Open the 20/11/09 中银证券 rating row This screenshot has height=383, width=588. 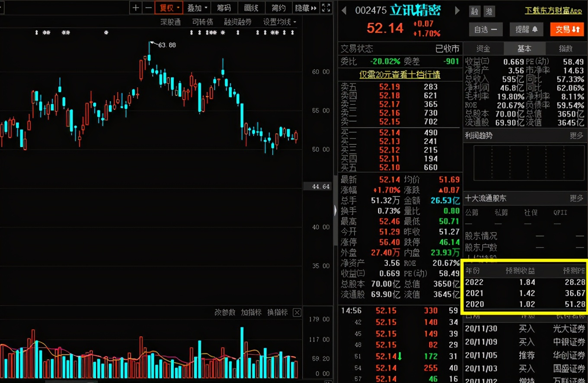point(525,342)
